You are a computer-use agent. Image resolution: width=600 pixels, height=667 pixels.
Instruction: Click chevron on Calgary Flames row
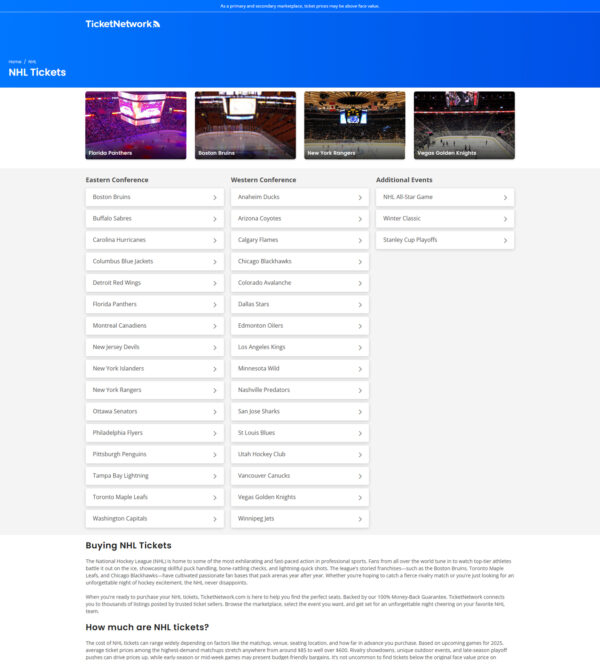360,240
